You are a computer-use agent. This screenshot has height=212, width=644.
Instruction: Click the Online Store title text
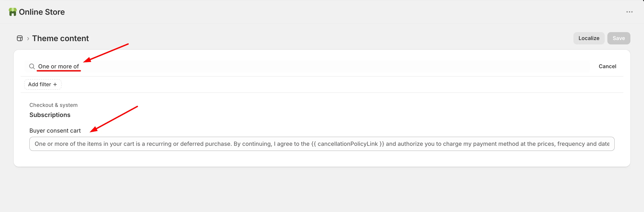pyautogui.click(x=42, y=11)
